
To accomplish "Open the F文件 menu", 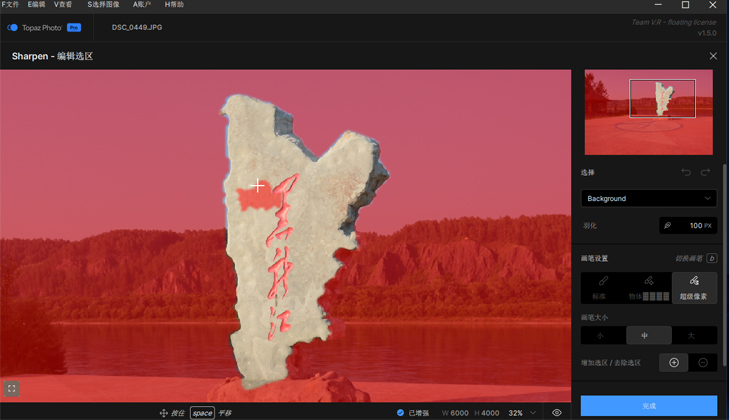I will pyautogui.click(x=10, y=5).
